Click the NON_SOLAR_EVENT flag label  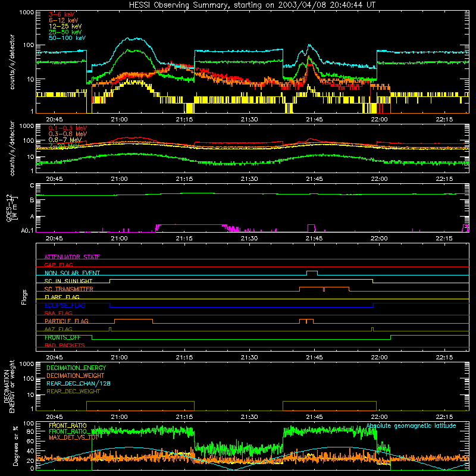[72, 273]
